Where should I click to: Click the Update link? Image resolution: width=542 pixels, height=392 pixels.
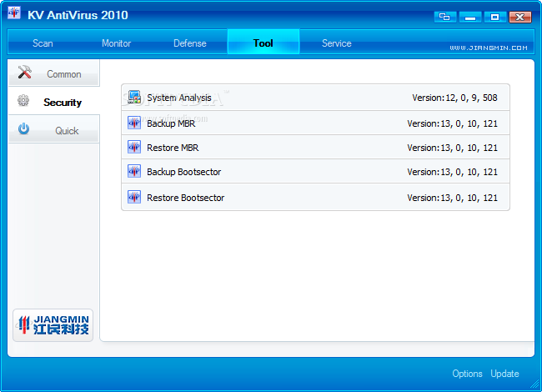click(504, 374)
